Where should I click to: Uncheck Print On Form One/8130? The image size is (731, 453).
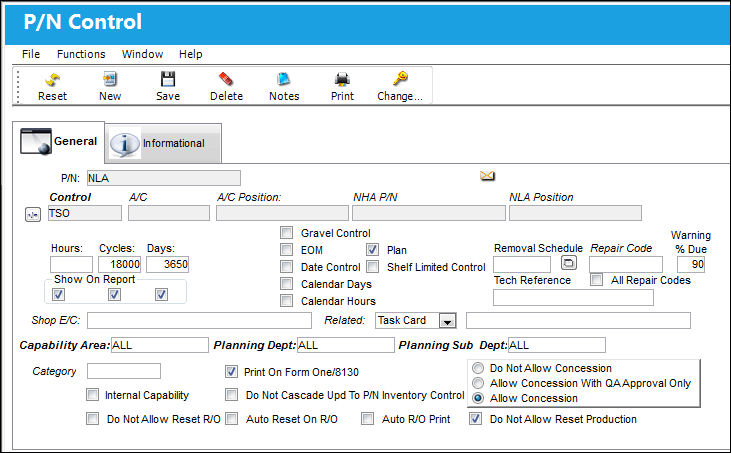click(x=231, y=371)
